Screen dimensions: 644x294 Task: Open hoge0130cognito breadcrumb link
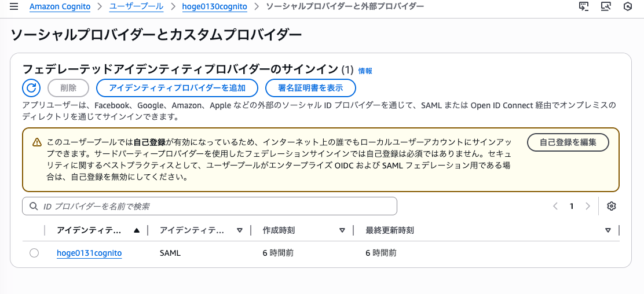(214, 7)
